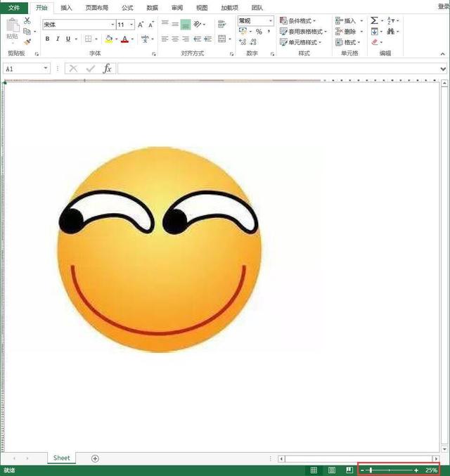Open the font size 11 dropdown
Screen dimensions: 450x476
(131, 25)
